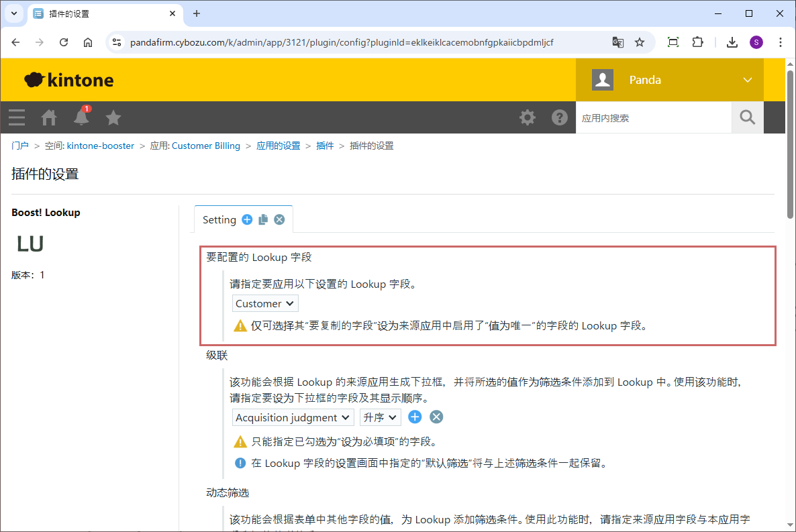Delete the Setting tab

click(x=279, y=219)
